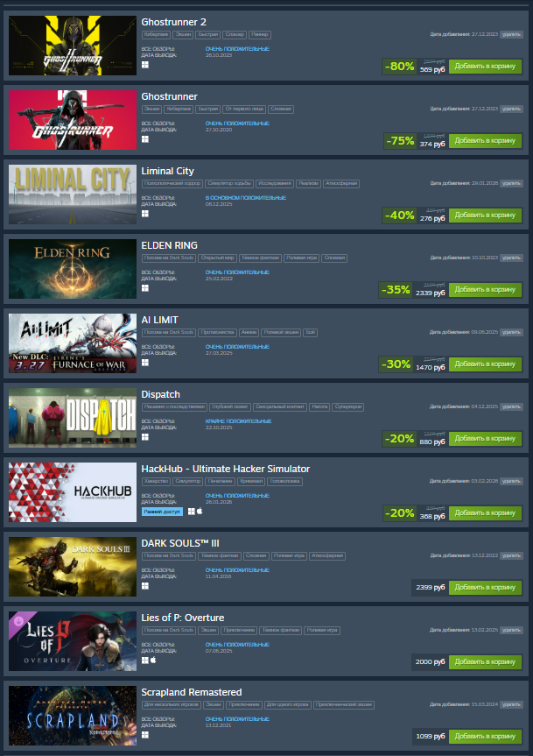Select the Киберпанк tag under Ghostrunner 2

[x=156, y=35]
